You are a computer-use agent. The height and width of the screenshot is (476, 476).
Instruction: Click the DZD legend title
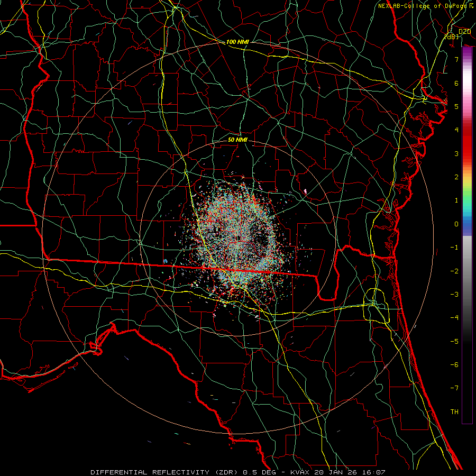tap(464, 32)
